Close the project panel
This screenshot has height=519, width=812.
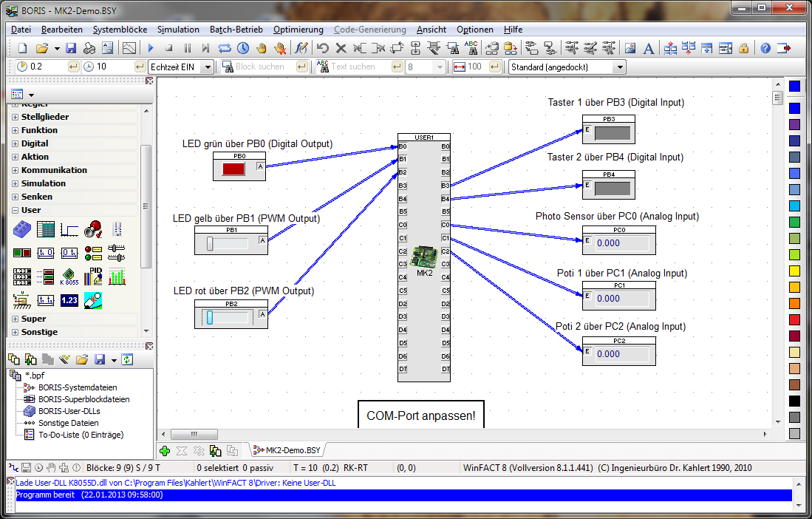pyautogui.click(x=150, y=346)
